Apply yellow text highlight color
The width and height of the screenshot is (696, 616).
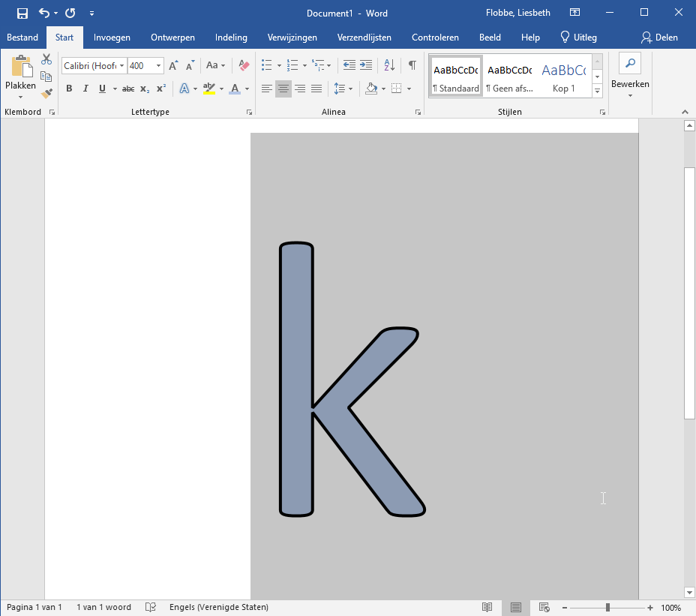pyautogui.click(x=209, y=89)
